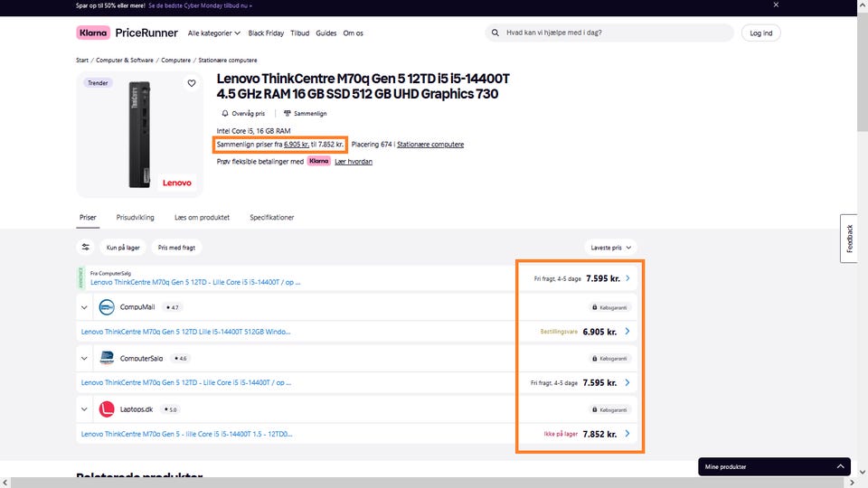868x488 pixels.
Task: Click the CompuMail store logo
Action: click(x=107, y=307)
